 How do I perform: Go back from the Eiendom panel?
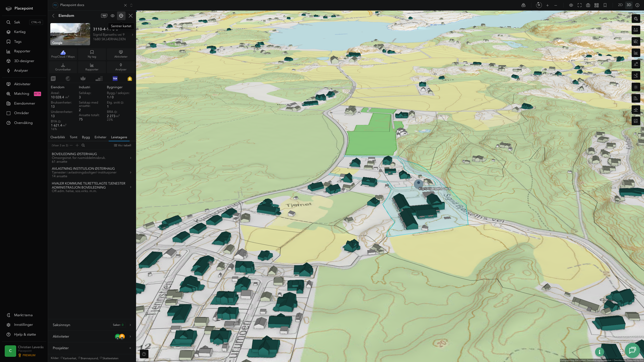tap(53, 16)
